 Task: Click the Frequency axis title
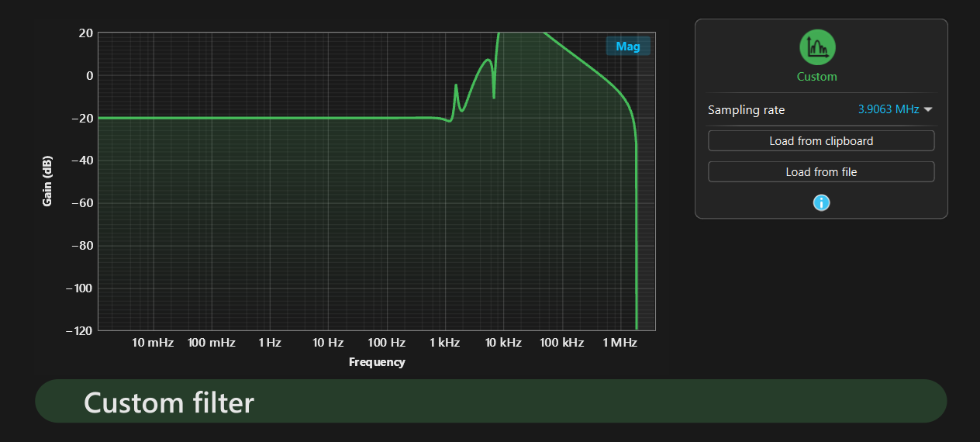pyautogui.click(x=377, y=362)
